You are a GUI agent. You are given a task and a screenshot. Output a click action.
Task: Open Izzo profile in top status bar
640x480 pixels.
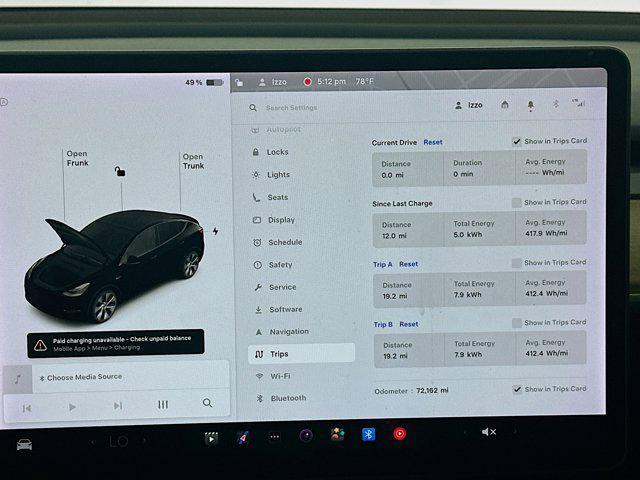click(273, 82)
